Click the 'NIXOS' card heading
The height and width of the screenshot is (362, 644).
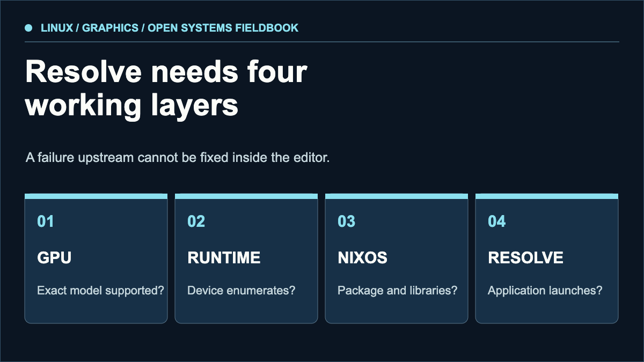tap(362, 257)
